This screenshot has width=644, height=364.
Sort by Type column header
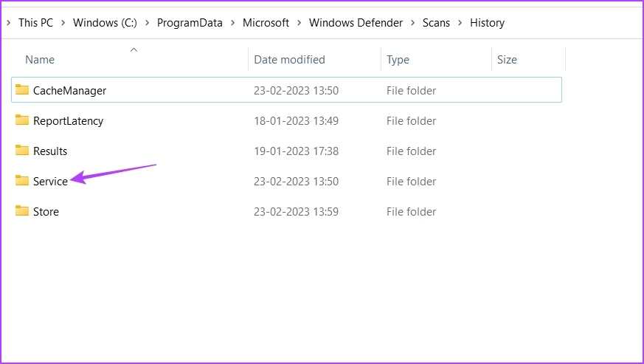click(x=398, y=60)
